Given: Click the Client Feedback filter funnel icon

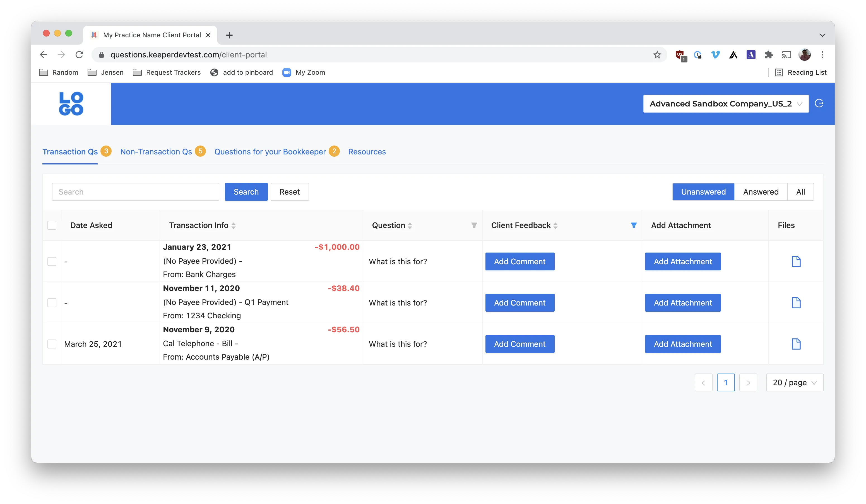Looking at the screenshot, I should [634, 225].
